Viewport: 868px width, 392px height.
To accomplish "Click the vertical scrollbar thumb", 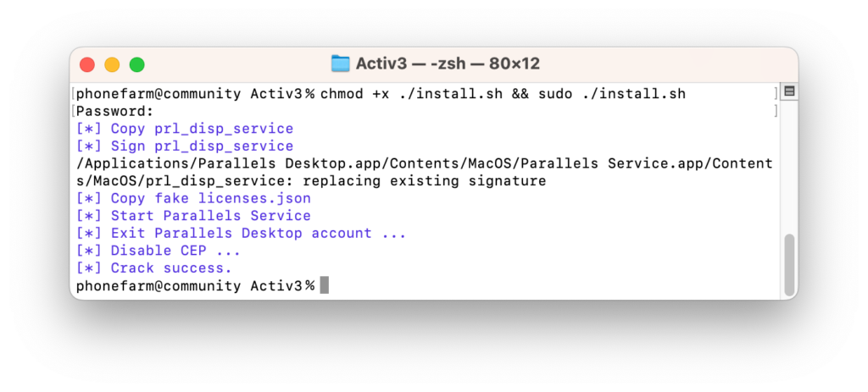I will pyautogui.click(x=789, y=265).
